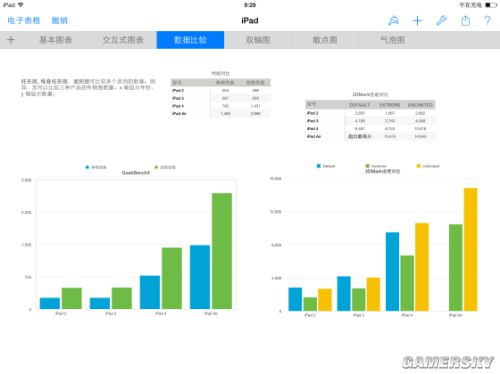The height and width of the screenshot is (374, 500).
Task: Open the Format paintbrush icon
Action: 394,21
